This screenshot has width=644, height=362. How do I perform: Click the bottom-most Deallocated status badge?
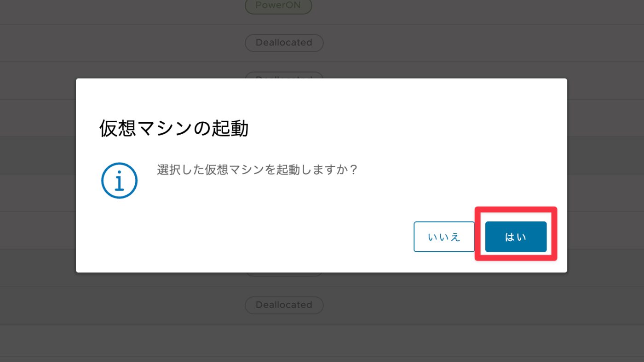coord(284,305)
